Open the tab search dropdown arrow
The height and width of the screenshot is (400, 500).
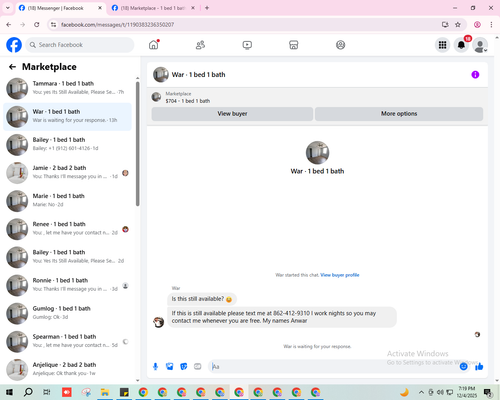point(8,8)
